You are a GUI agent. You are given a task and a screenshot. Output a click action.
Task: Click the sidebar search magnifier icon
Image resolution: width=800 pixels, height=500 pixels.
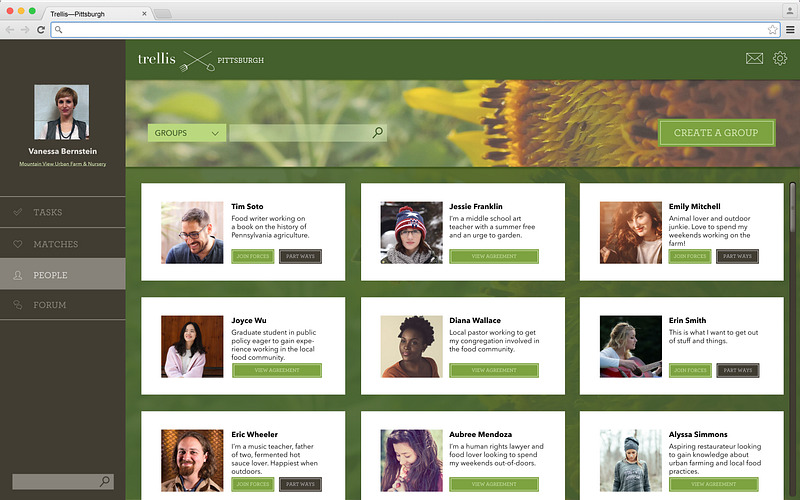point(105,481)
